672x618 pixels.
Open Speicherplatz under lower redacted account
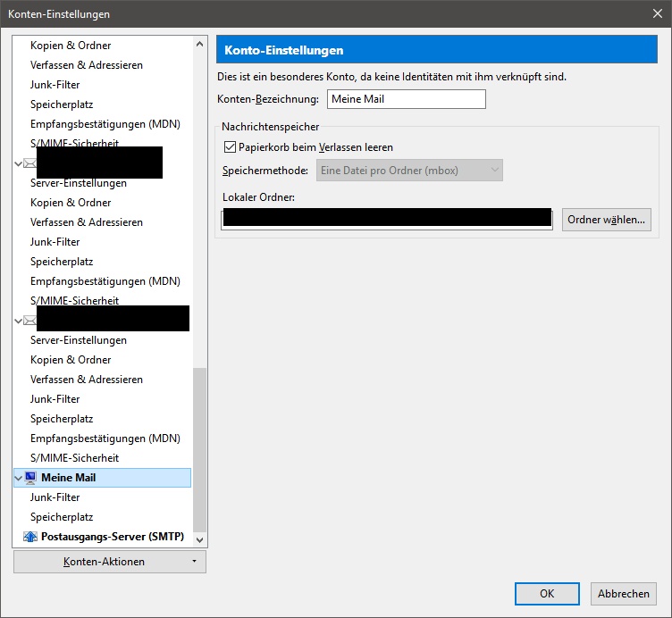click(62, 419)
